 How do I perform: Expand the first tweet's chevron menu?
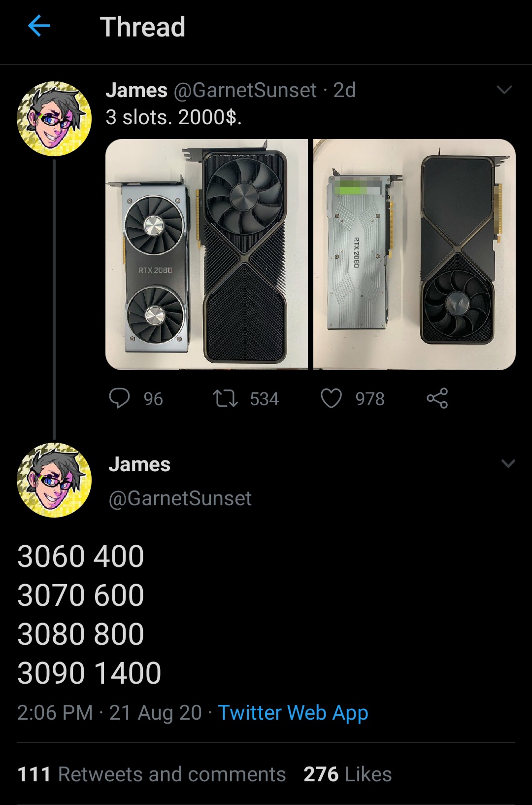coord(504,90)
